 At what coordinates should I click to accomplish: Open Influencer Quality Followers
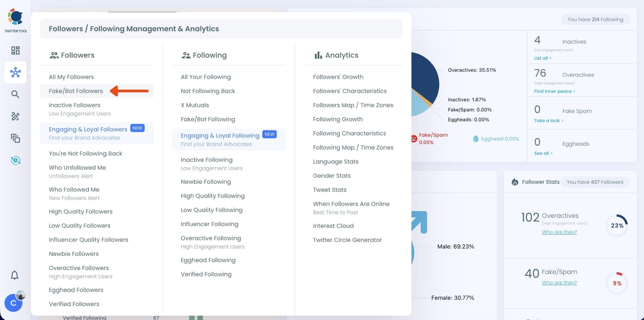point(88,240)
